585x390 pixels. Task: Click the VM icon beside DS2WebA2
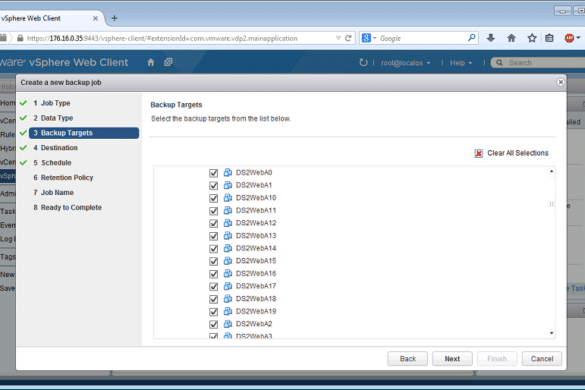(228, 324)
